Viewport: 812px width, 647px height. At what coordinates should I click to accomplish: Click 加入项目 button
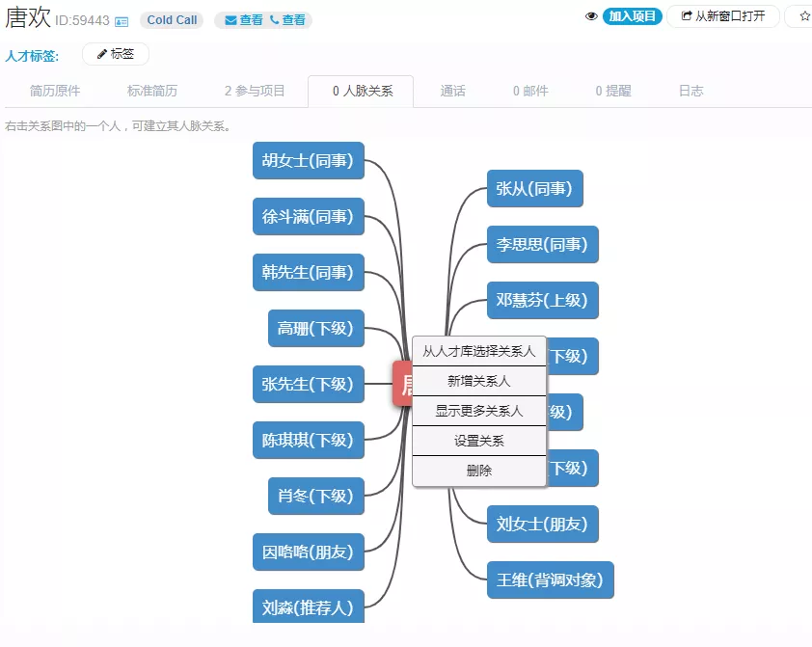tap(633, 16)
